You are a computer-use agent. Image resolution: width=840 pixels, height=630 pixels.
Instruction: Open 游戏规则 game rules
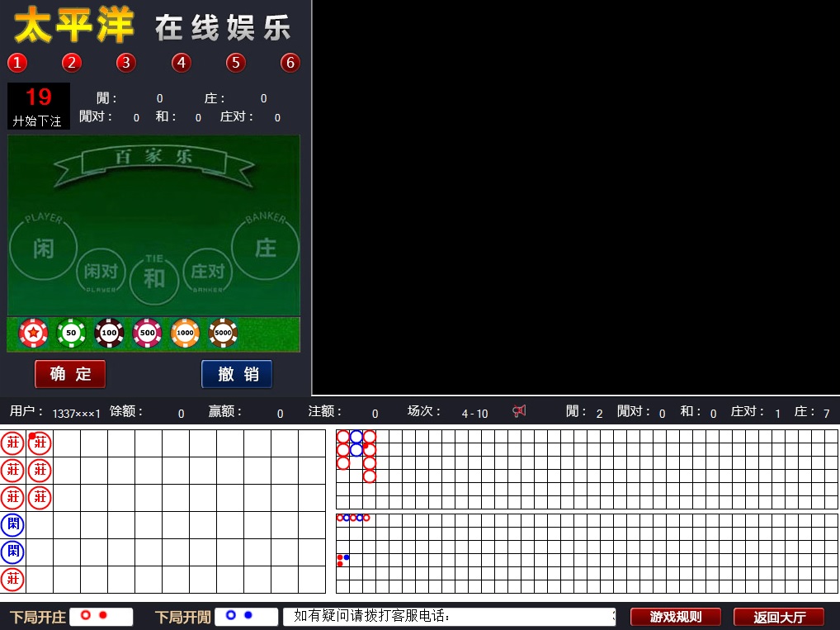pos(676,617)
